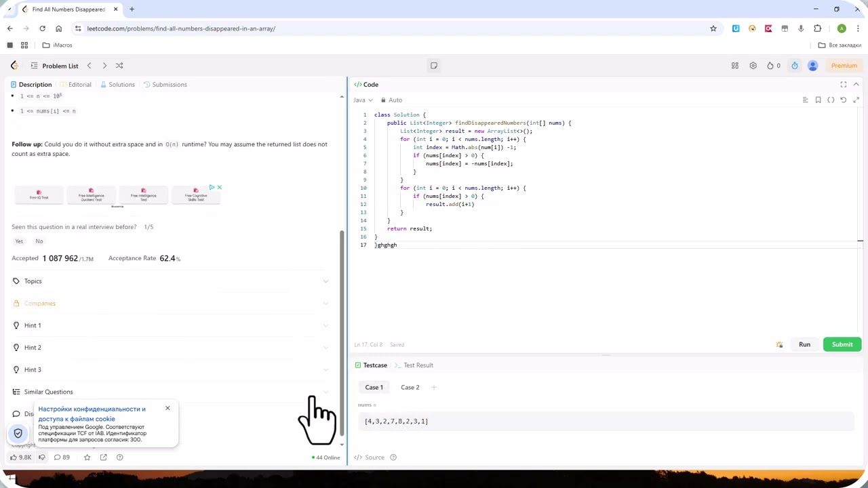Image resolution: width=868 pixels, height=488 pixels.
Task: Expand Hint 2
Action: (x=170, y=348)
